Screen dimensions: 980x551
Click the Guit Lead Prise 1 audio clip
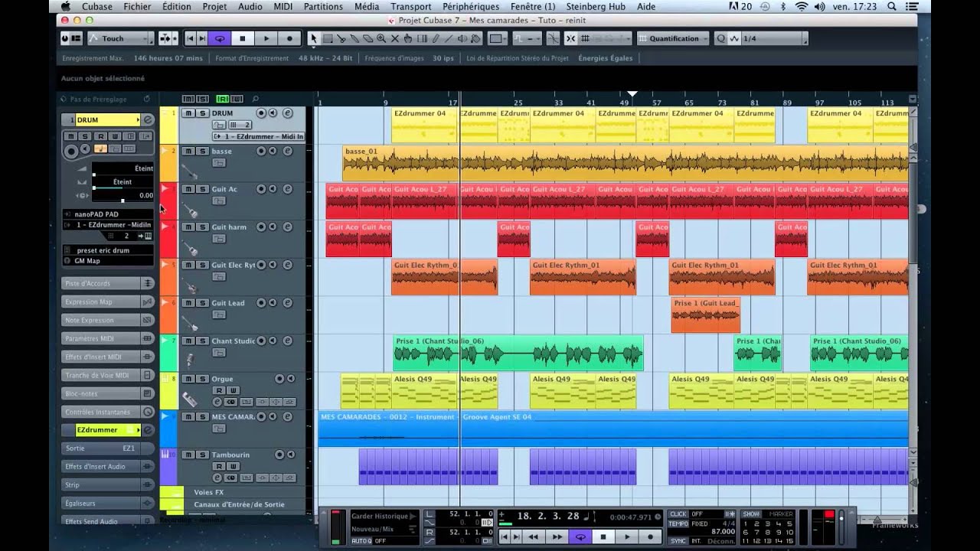(x=705, y=315)
